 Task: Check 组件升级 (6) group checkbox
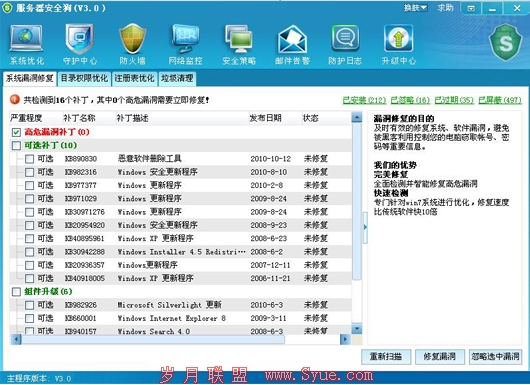coord(16,292)
